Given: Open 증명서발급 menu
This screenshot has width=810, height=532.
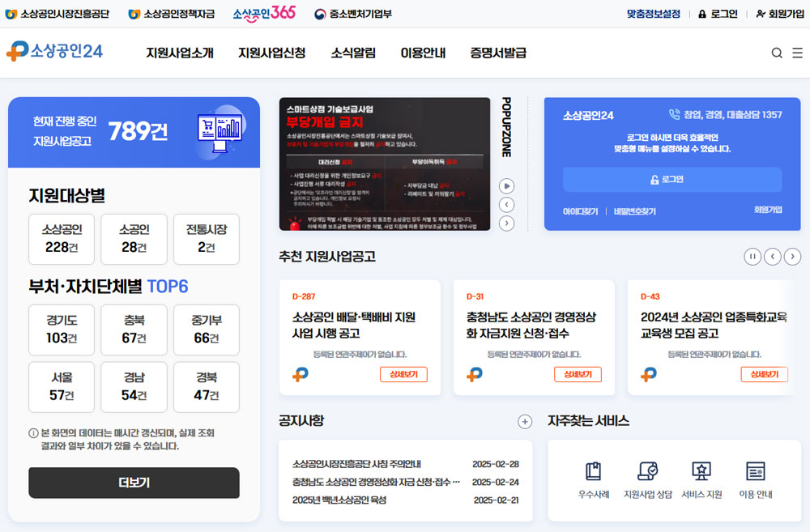Looking at the screenshot, I should (498, 53).
